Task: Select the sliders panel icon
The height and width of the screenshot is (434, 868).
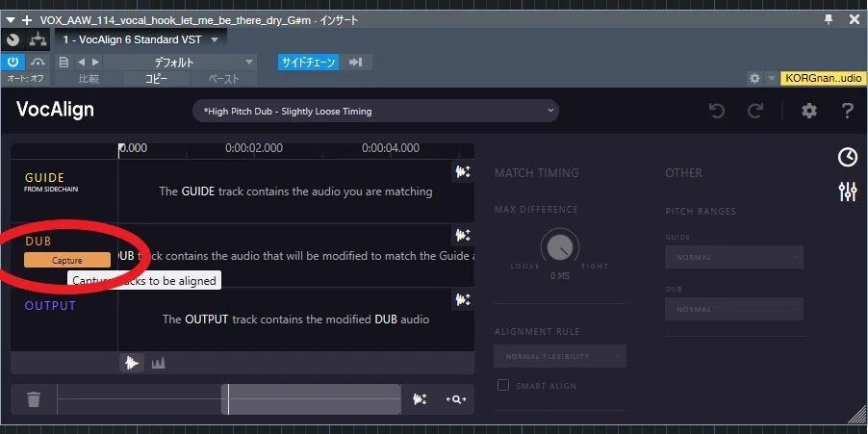Action: click(848, 191)
